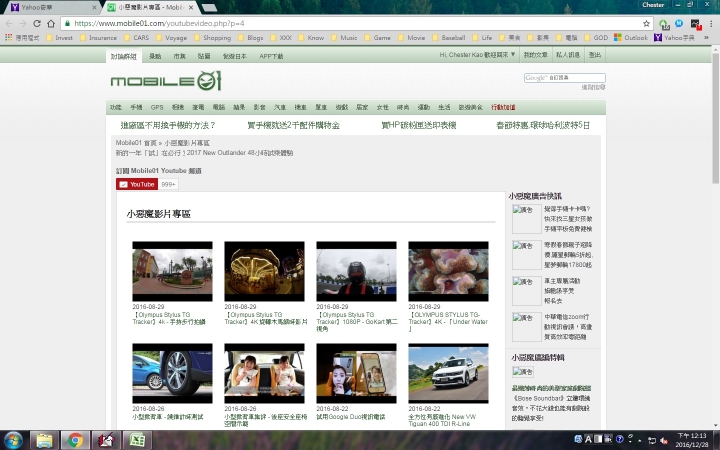Open the GoKart helmet video thumbnail
720x450 pixels.
[x=356, y=271]
